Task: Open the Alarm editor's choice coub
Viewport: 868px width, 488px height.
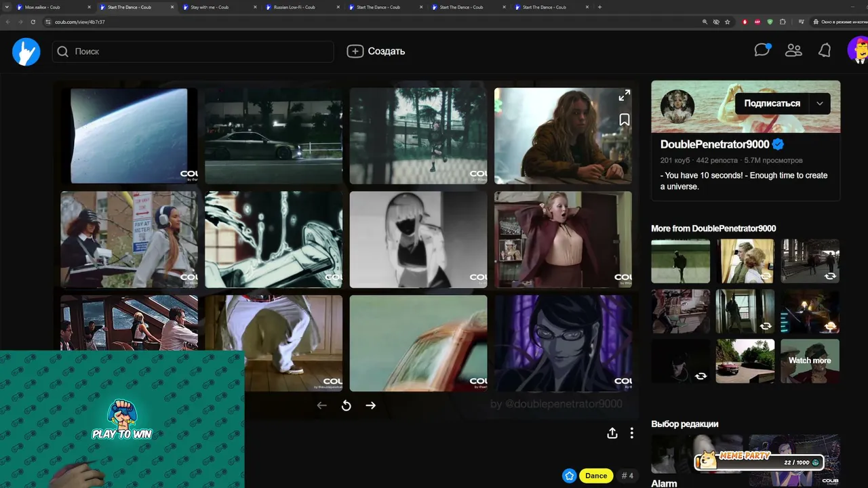Action: point(664,483)
